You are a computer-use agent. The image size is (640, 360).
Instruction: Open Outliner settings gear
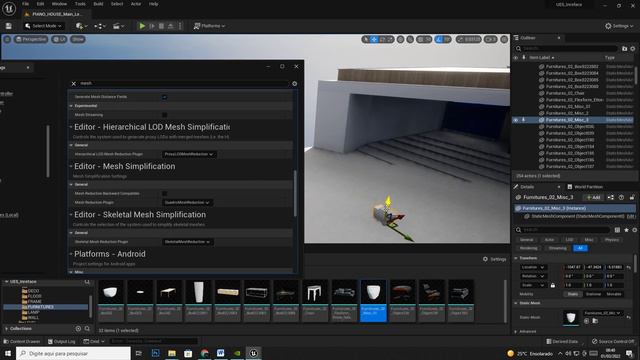click(633, 49)
